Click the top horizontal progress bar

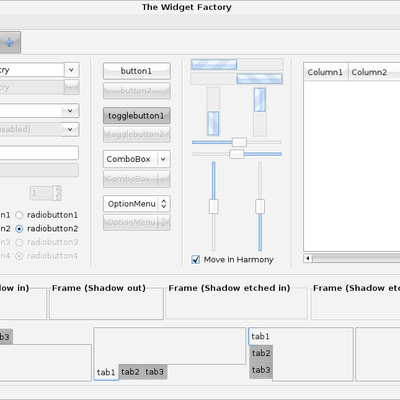click(237, 64)
